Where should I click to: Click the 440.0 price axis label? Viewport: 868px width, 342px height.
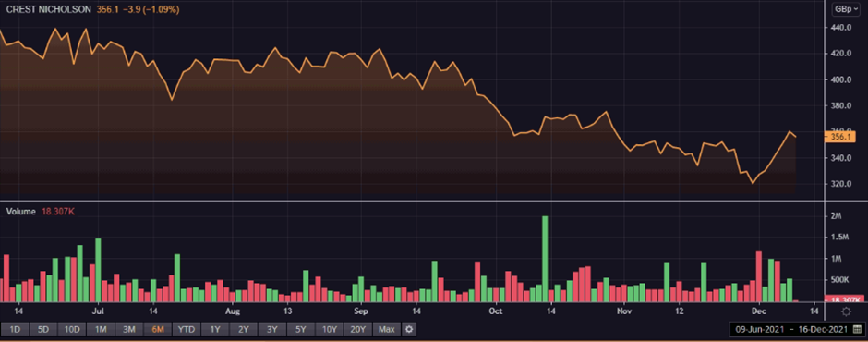point(841,27)
